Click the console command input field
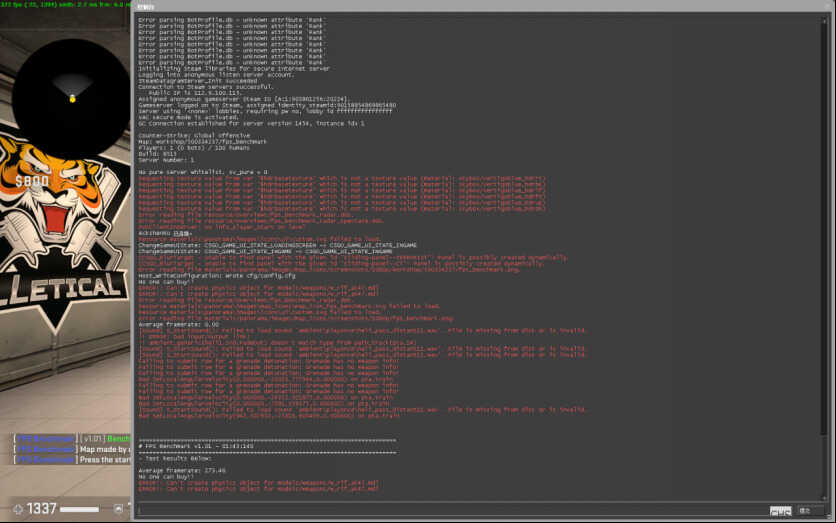The height and width of the screenshot is (523, 836). click(451, 510)
